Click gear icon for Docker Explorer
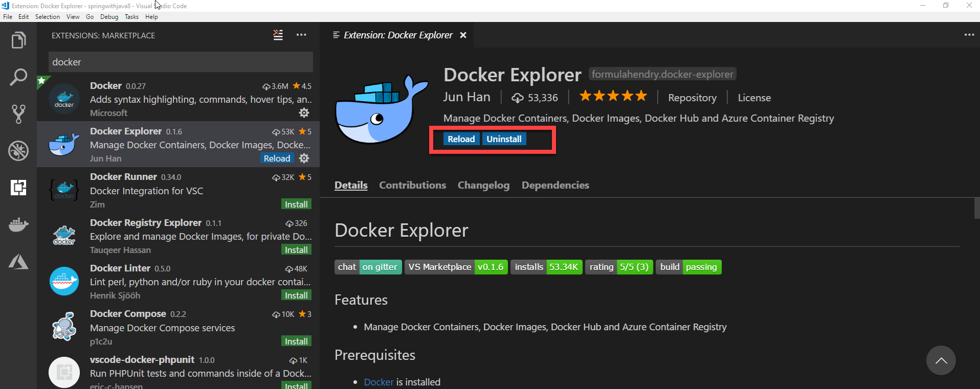The image size is (980, 389). [304, 158]
